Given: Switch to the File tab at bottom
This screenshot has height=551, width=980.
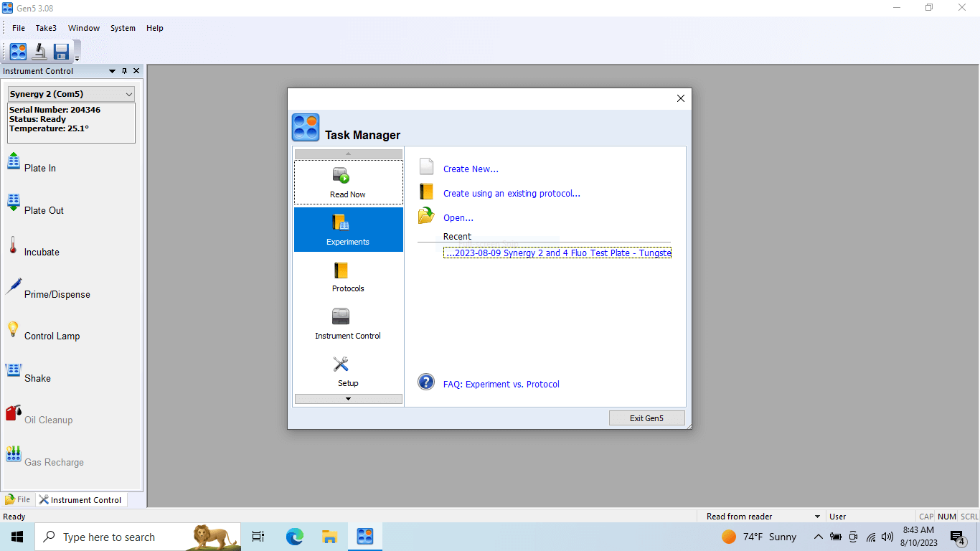Looking at the screenshot, I should pyautogui.click(x=18, y=500).
